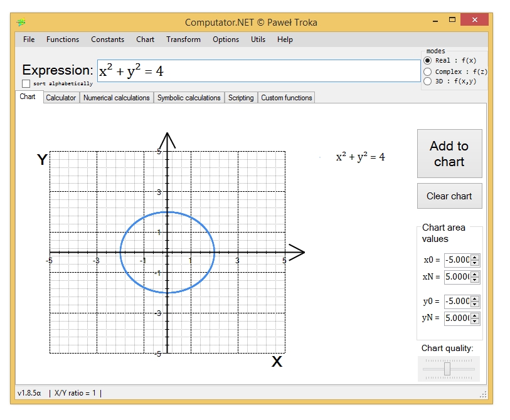Screen dimensions: 510x420
Task: Click the x0 value field
Action: (457, 260)
